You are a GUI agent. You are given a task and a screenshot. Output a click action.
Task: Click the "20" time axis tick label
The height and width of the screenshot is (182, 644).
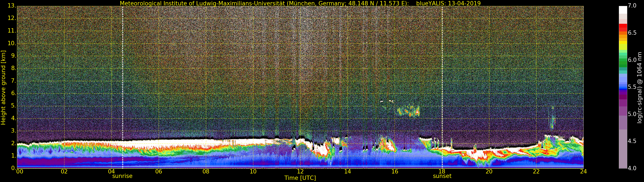[x=489, y=171]
